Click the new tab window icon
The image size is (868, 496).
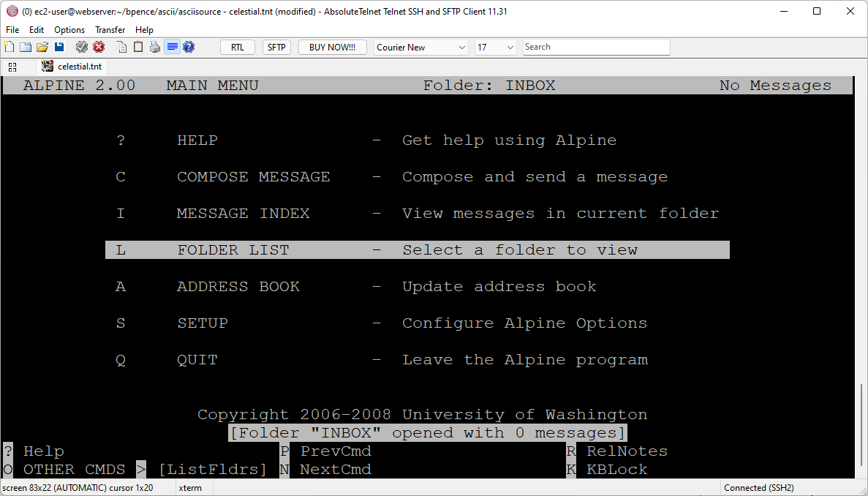pos(26,47)
